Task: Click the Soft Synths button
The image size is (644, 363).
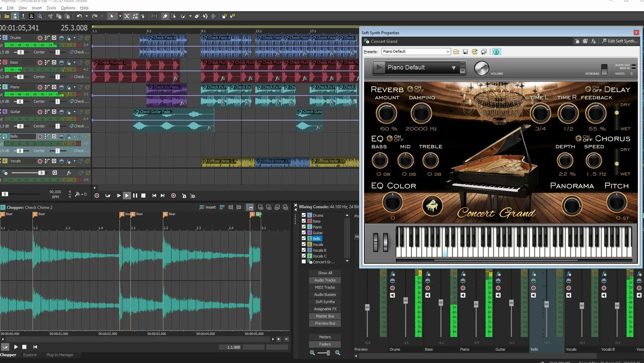Action: [325, 302]
